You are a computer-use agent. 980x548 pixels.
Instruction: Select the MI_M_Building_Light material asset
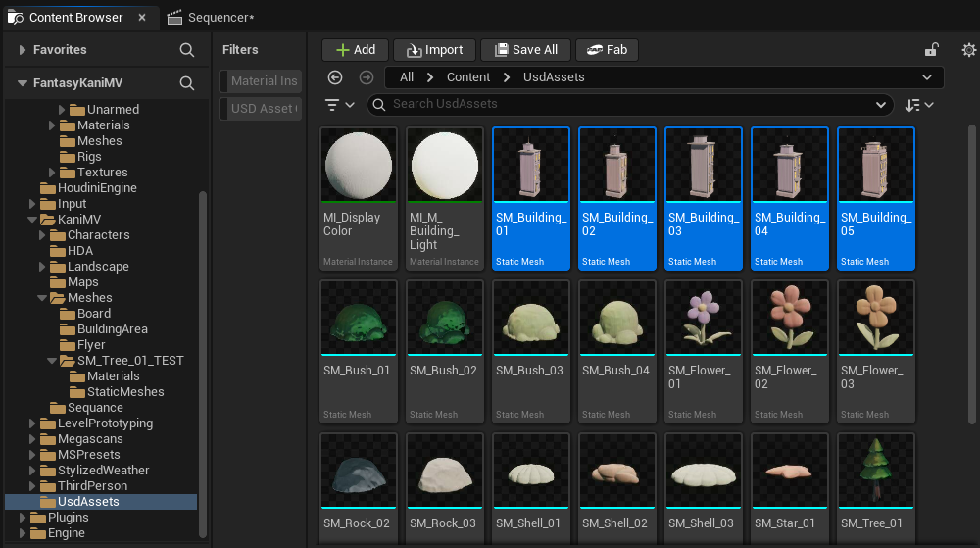(445, 199)
